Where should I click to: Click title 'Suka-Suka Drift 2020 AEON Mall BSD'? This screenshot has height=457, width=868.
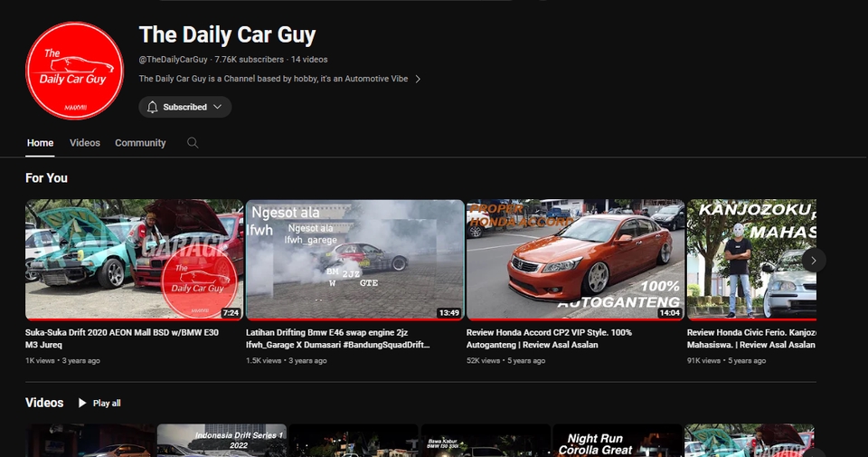click(122, 338)
